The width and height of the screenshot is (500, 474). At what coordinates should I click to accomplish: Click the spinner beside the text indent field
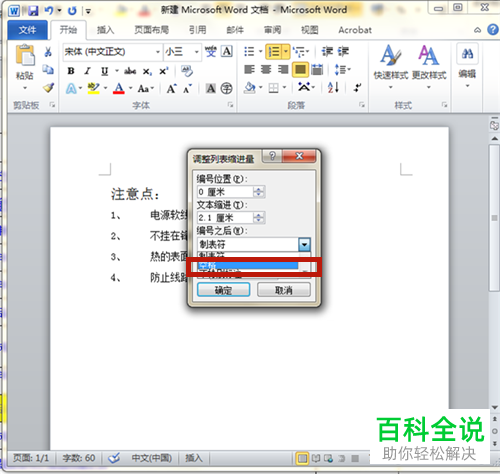tap(259, 218)
